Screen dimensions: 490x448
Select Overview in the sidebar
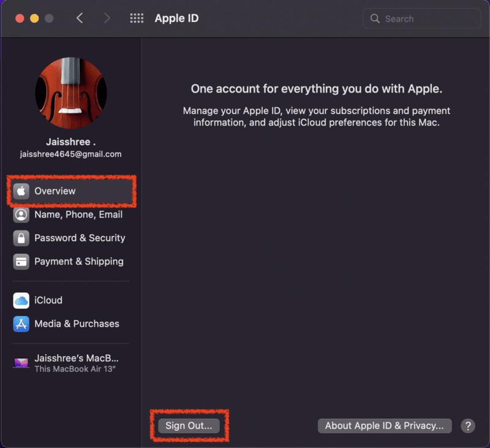point(72,191)
